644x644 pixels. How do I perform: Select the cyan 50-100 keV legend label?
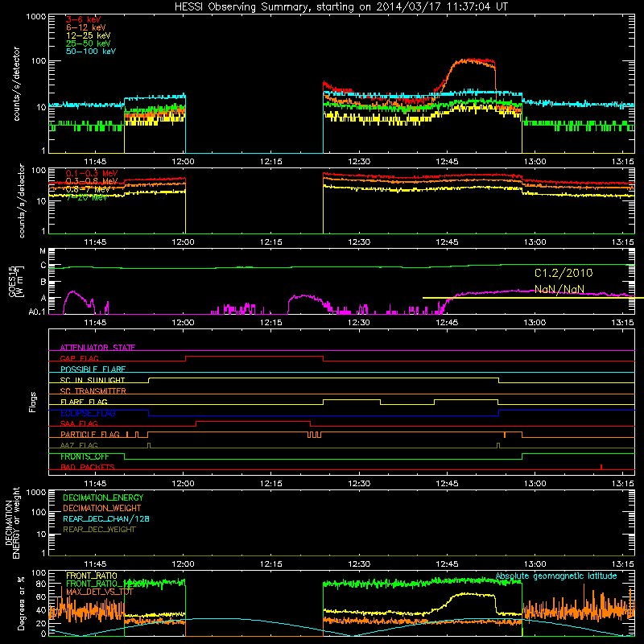tap(91, 52)
